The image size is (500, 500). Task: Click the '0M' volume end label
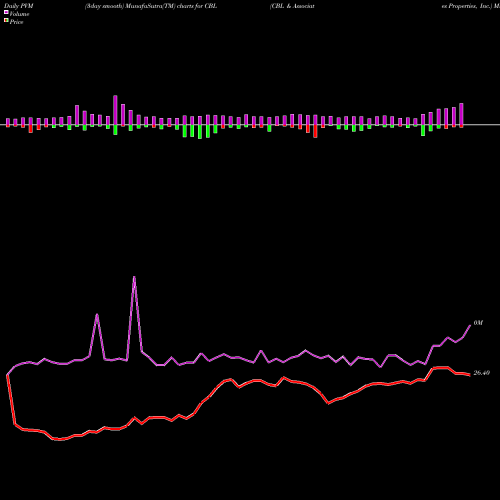click(478, 323)
